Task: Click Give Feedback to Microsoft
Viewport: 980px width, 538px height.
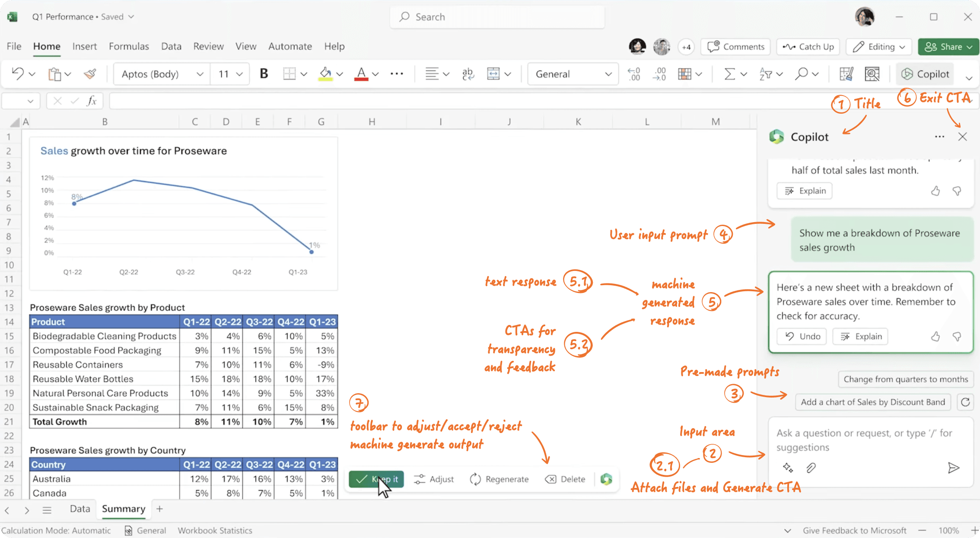Action: coord(854,530)
